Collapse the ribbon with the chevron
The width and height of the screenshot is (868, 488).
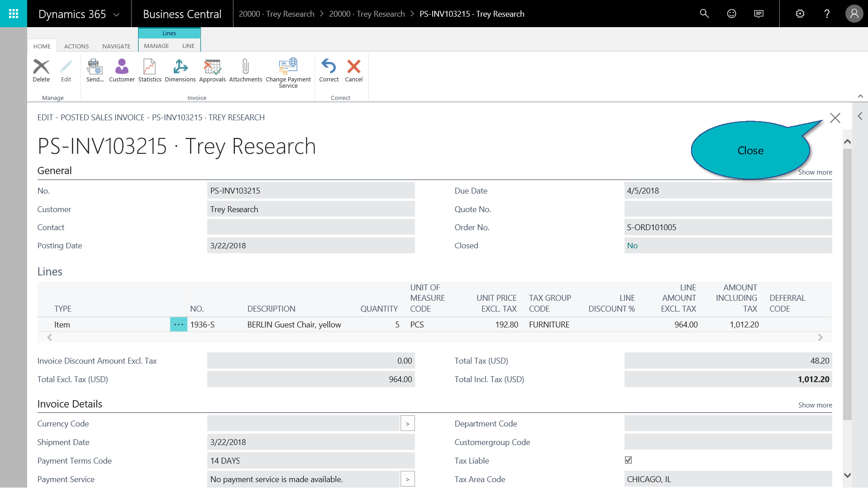[860, 96]
